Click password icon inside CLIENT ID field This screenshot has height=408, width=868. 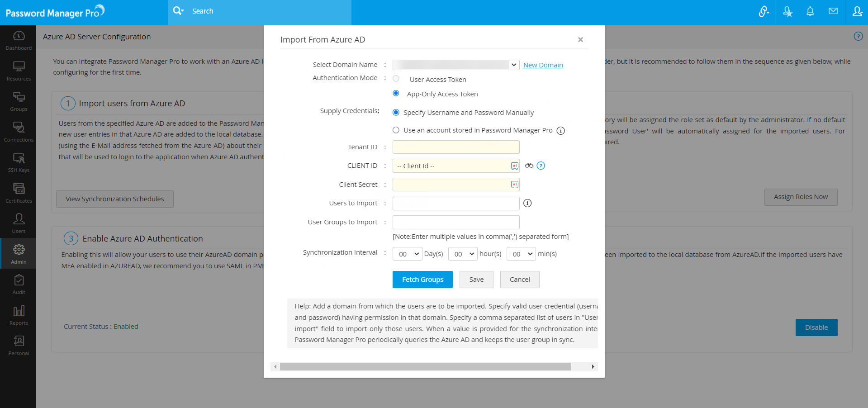tap(515, 166)
